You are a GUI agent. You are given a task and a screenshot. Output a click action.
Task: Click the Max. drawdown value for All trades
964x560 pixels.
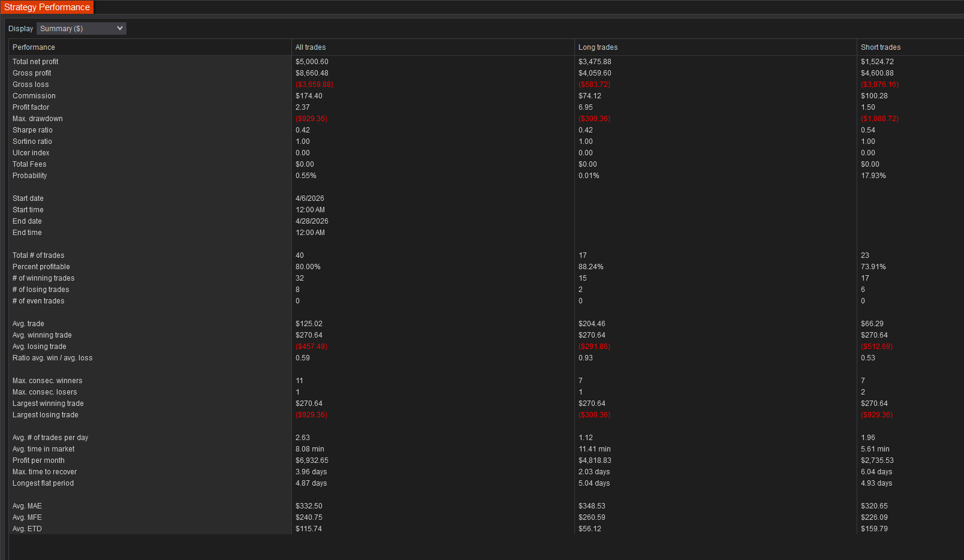pyautogui.click(x=311, y=118)
